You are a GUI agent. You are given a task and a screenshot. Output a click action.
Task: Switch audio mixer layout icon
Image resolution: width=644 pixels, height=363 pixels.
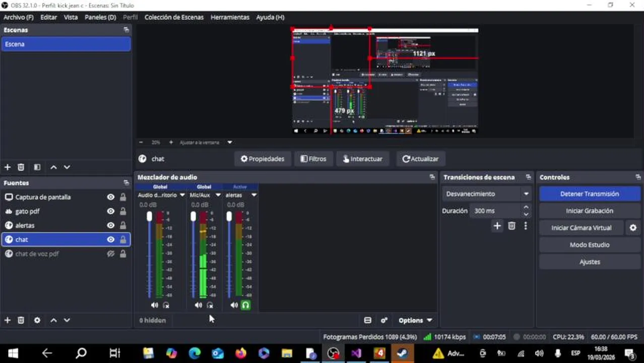tap(367, 320)
